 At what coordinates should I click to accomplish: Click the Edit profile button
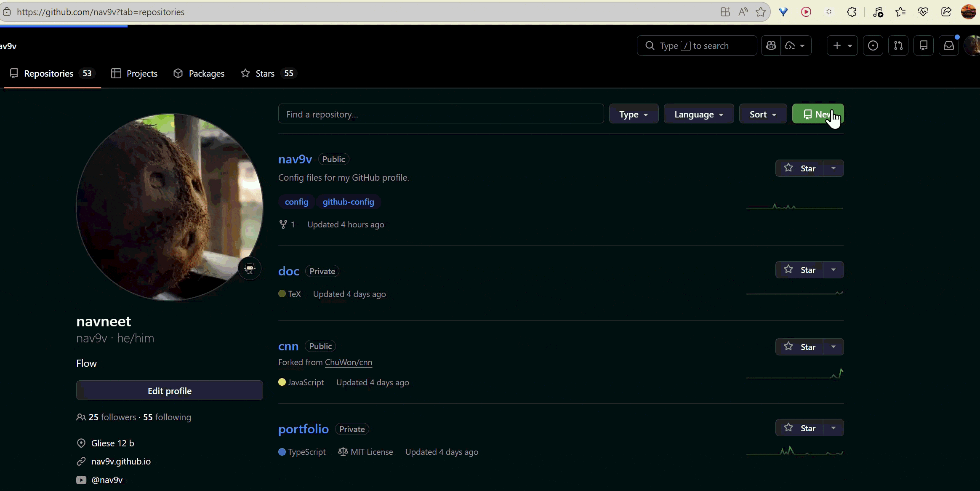tap(170, 391)
